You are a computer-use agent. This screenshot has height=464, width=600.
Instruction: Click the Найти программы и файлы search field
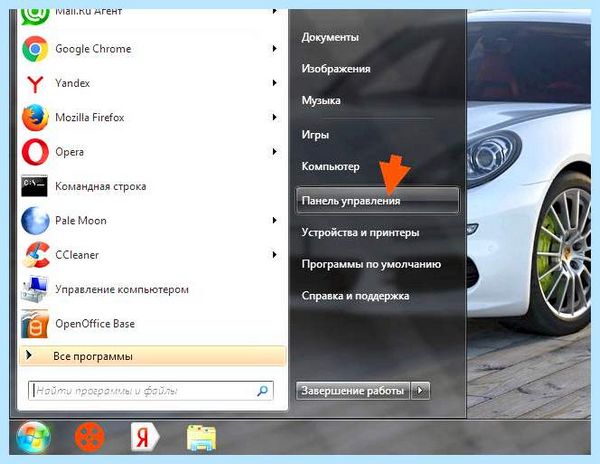tap(151, 391)
